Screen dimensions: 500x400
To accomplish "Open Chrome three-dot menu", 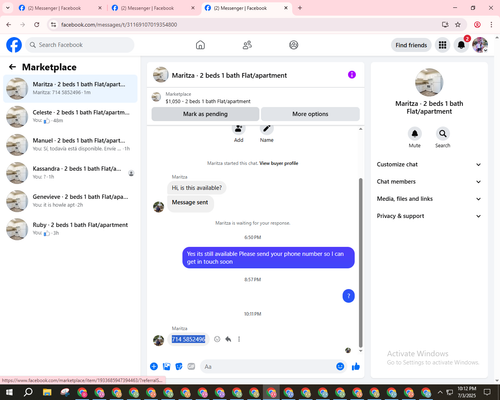I will [x=491, y=25].
